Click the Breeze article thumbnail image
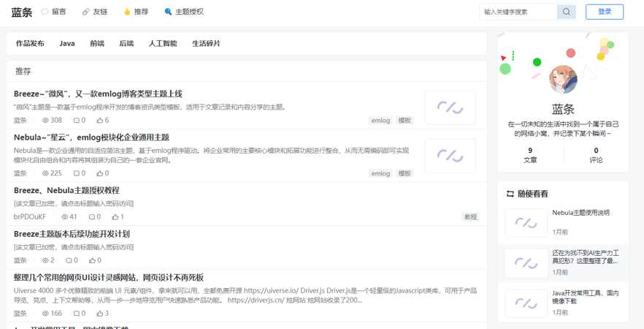 click(x=450, y=107)
